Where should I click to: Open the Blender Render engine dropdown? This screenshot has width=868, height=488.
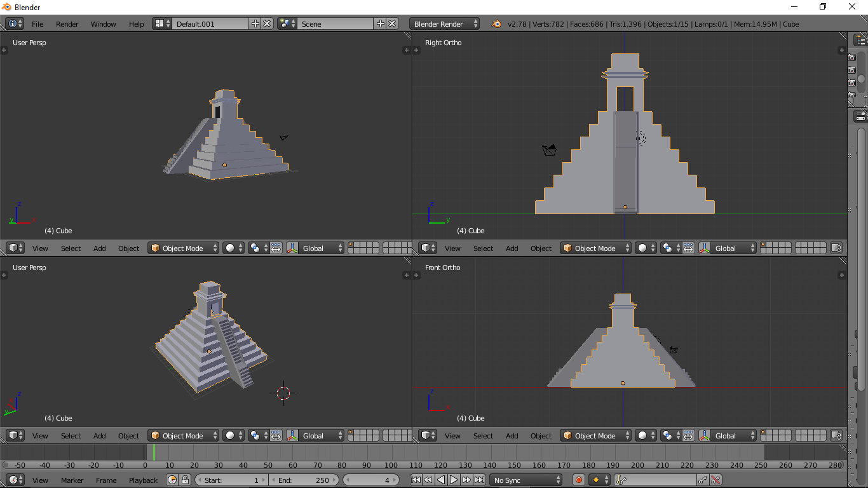[x=445, y=24]
